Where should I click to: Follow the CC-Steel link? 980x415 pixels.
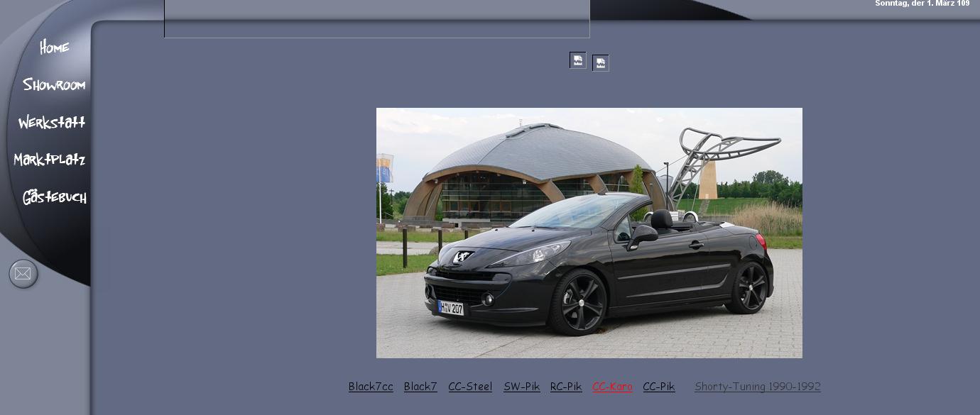pyautogui.click(x=470, y=387)
